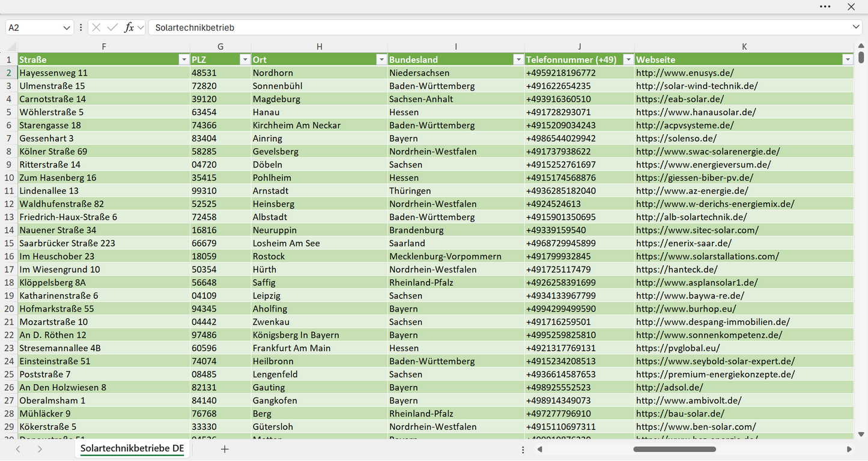Select the Bundesland cell Thüringen
The width and height of the screenshot is (868, 461).
(456, 191)
